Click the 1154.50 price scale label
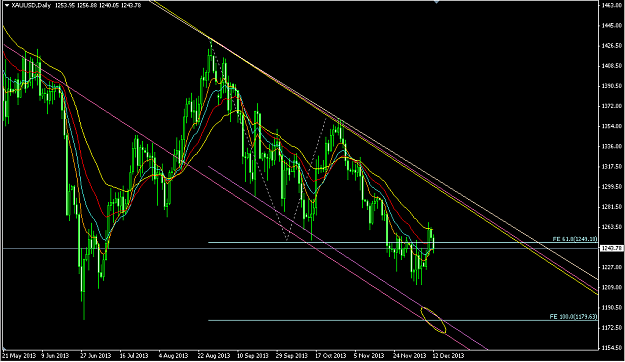The height and width of the screenshot is (362, 625). click(611, 348)
